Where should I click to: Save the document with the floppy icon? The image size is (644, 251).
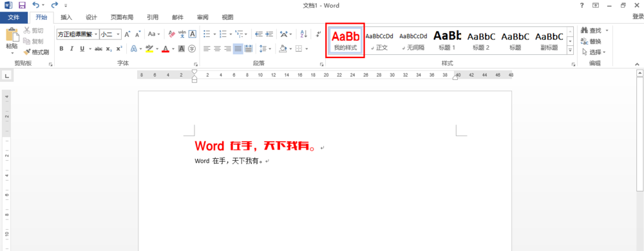(x=22, y=5)
